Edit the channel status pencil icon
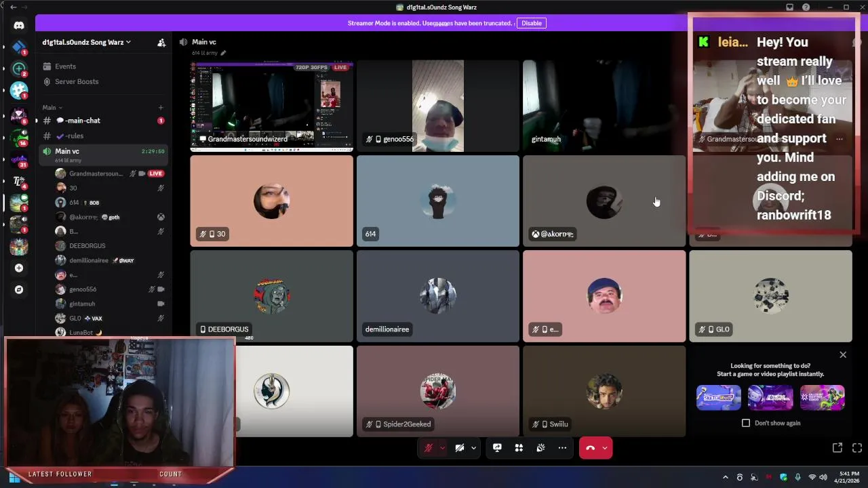868x488 pixels. (x=223, y=53)
